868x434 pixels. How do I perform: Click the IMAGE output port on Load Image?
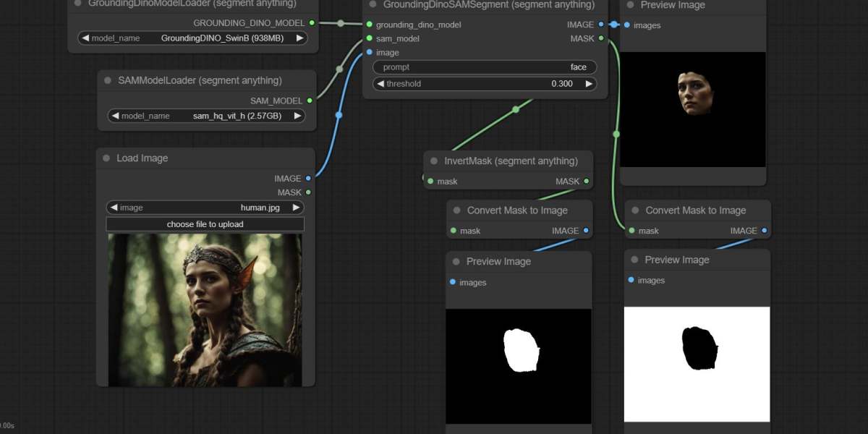[308, 178]
